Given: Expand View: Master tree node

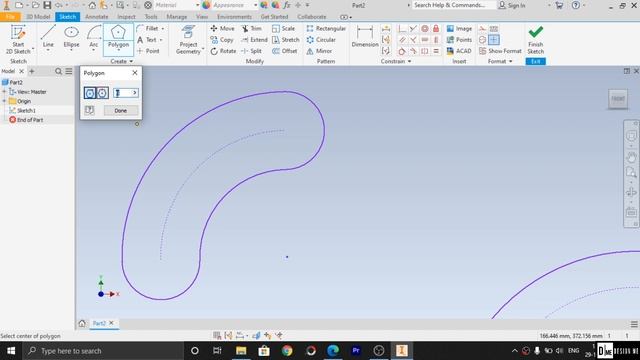Looking at the screenshot, I should [4, 92].
